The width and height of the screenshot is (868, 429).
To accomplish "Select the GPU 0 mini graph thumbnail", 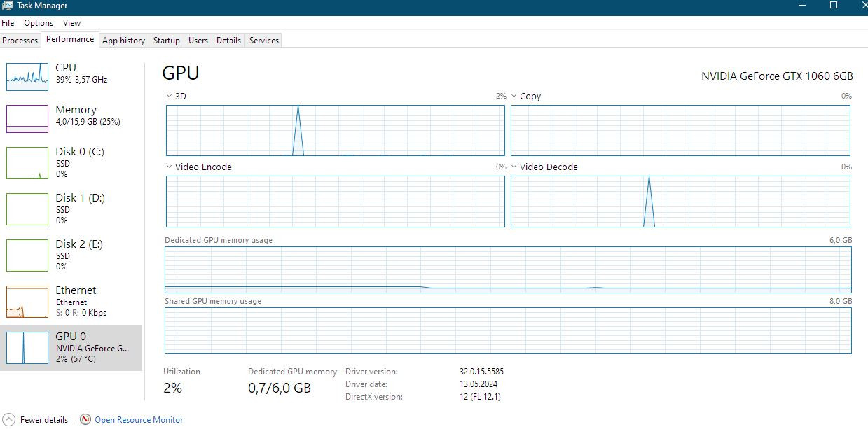I will [27, 348].
